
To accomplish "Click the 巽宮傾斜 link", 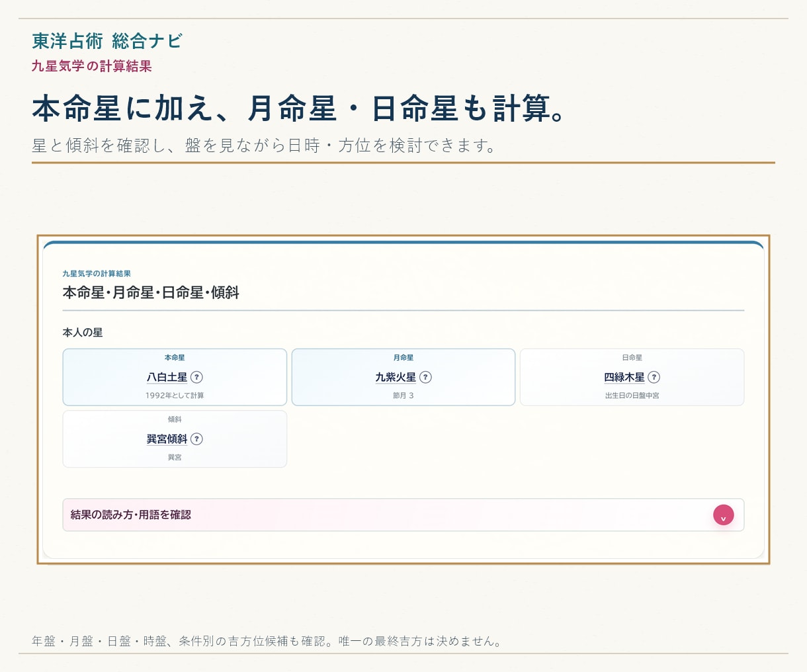I will (x=167, y=439).
